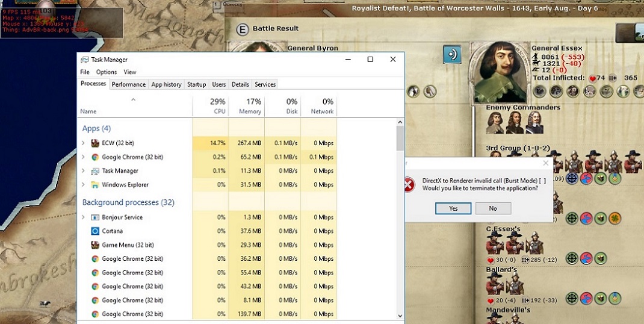Sort processes by Network column
The image size is (644, 324).
point(319,106)
